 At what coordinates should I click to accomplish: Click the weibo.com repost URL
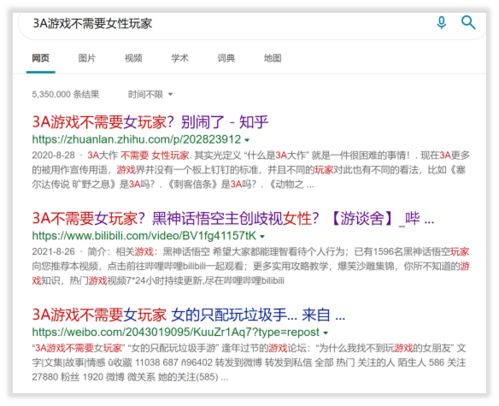tap(176, 332)
